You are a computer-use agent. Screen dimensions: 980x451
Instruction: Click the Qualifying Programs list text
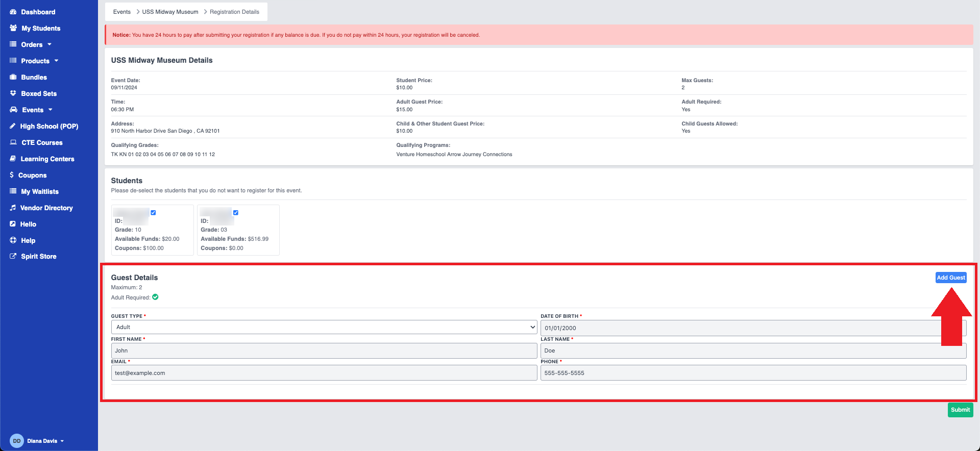point(454,154)
